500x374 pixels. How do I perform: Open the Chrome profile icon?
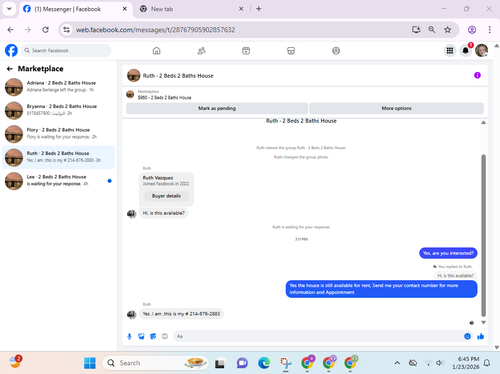(472, 30)
